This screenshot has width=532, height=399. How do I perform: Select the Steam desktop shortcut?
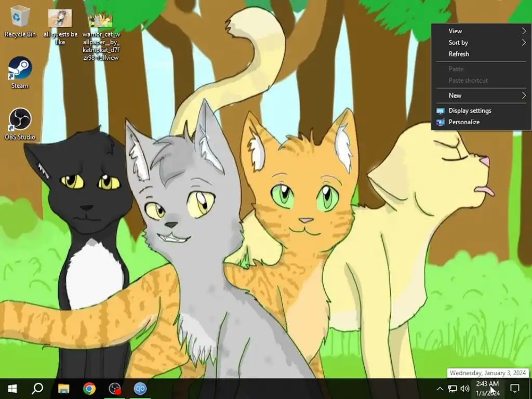coord(20,73)
